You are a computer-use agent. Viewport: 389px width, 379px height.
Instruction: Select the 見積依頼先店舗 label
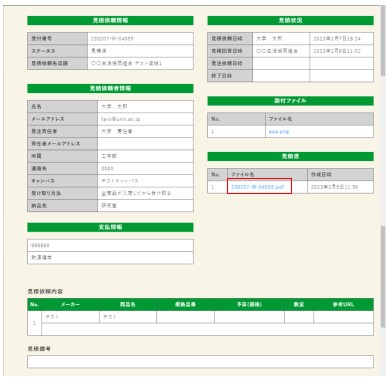(x=49, y=63)
